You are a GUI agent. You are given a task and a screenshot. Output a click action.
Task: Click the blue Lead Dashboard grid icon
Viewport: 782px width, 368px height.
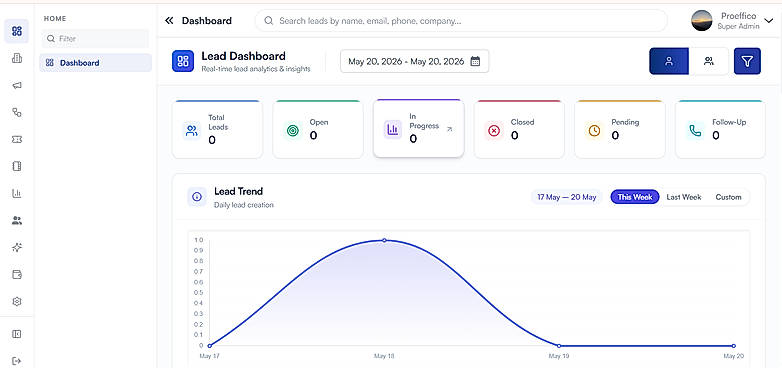[183, 61]
